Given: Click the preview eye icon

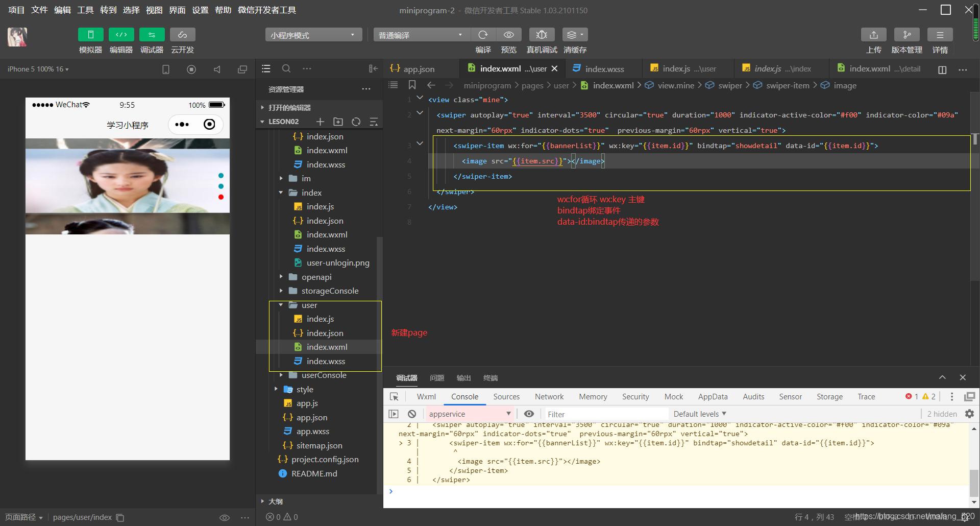Looking at the screenshot, I should [509, 35].
